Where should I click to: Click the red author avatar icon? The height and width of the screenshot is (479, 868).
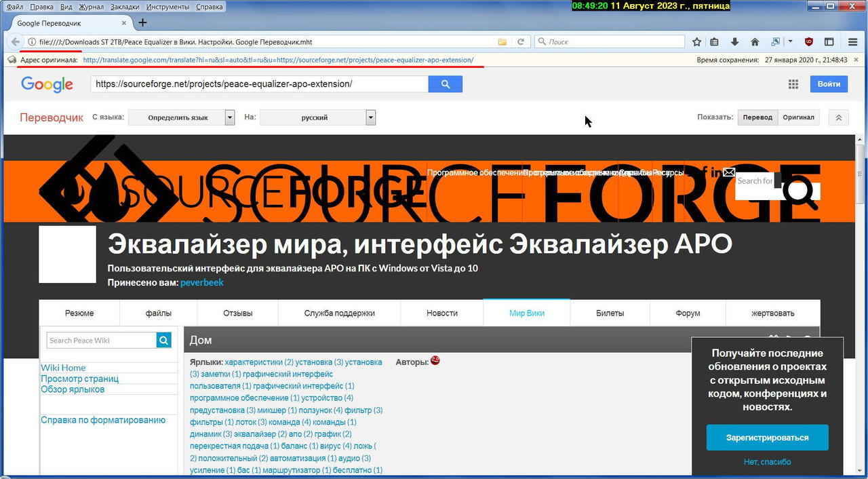pos(435,361)
